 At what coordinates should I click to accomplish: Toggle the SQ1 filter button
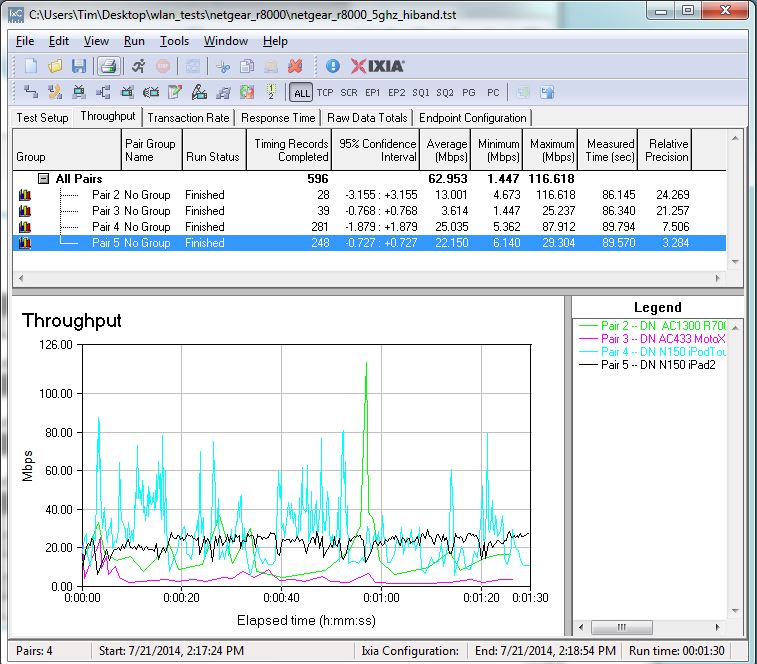tap(421, 93)
